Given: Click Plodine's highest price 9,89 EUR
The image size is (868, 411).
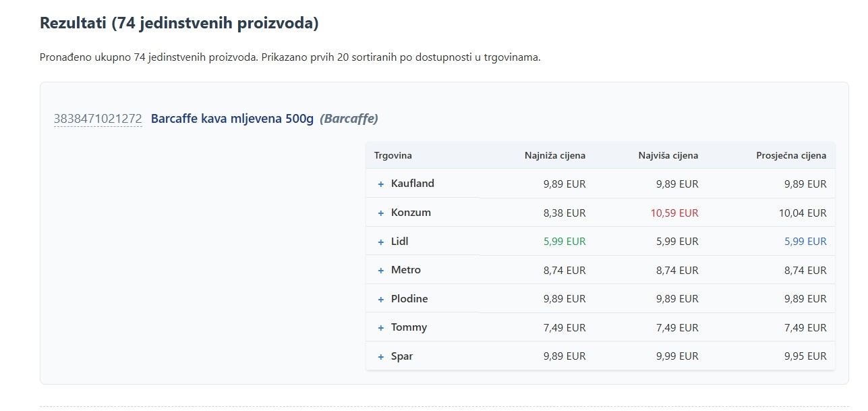Looking at the screenshot, I should pos(677,299).
